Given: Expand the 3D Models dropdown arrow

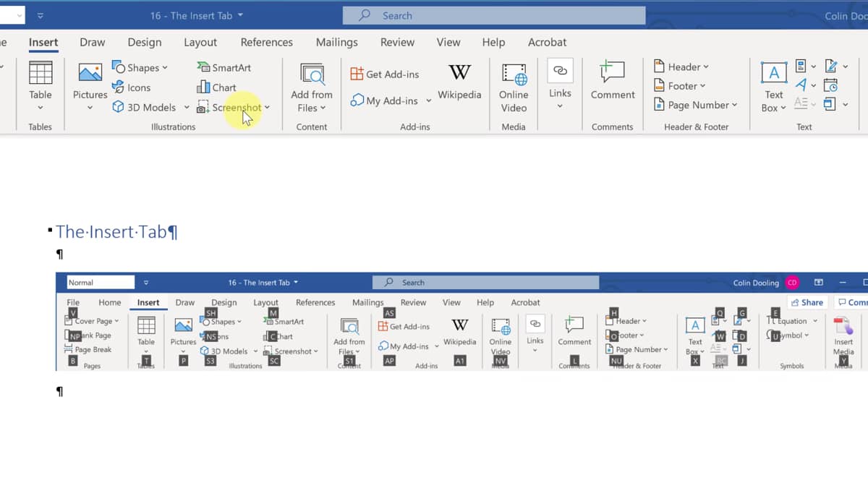Looking at the screenshot, I should point(186,107).
